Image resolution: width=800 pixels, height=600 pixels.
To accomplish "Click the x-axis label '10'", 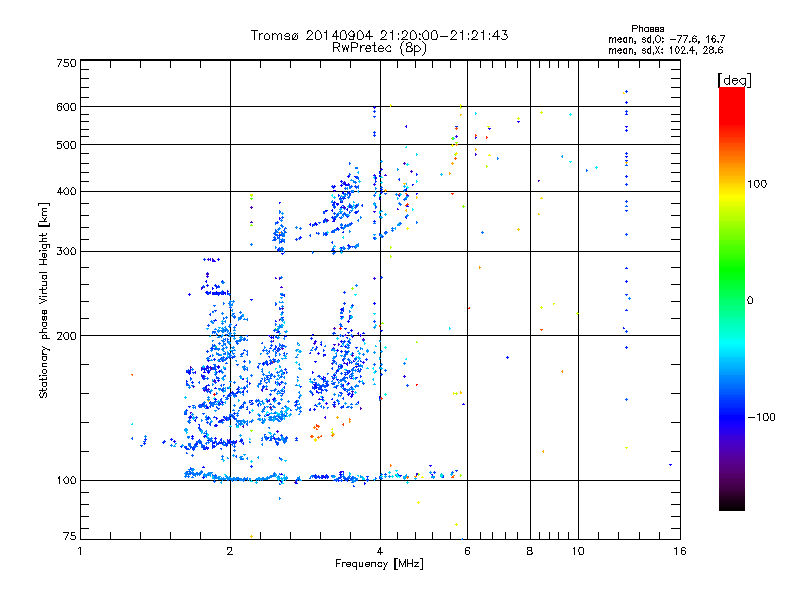I will 578,551.
